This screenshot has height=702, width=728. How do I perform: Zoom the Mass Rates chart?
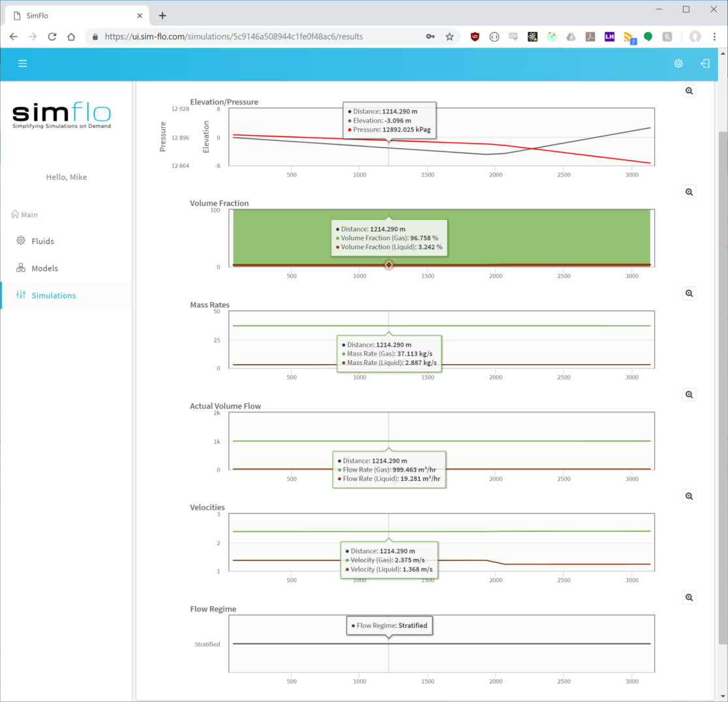click(689, 294)
